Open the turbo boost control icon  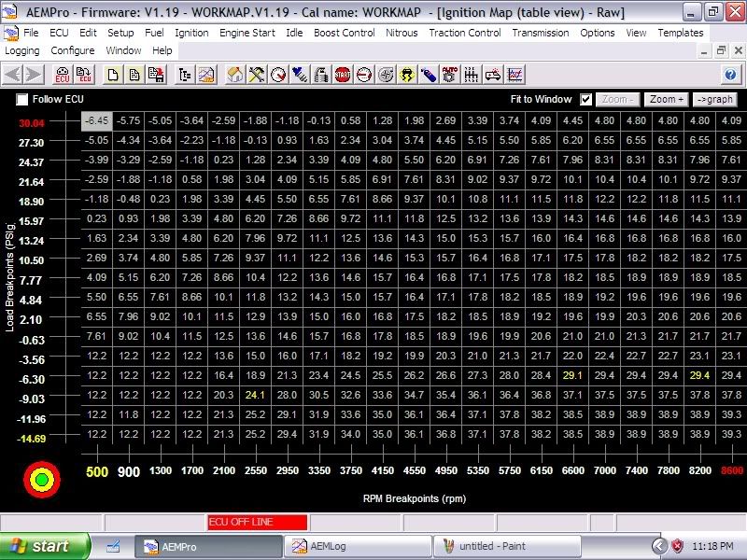click(x=386, y=75)
